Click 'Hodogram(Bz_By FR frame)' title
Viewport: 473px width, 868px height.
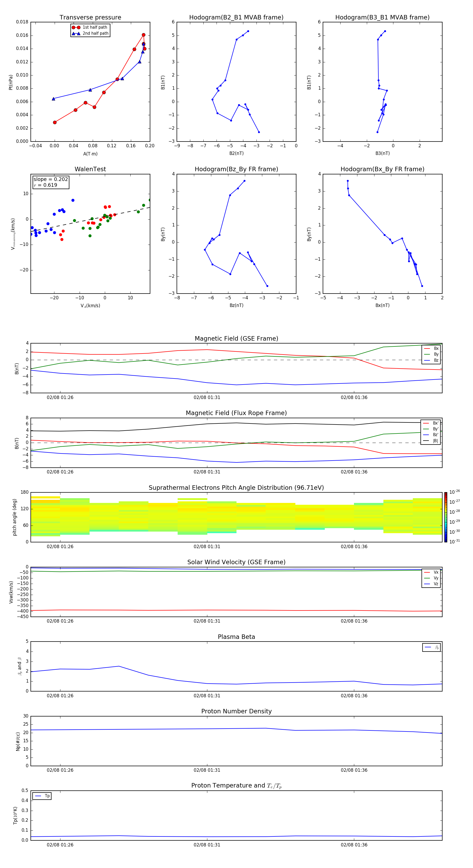236,169
